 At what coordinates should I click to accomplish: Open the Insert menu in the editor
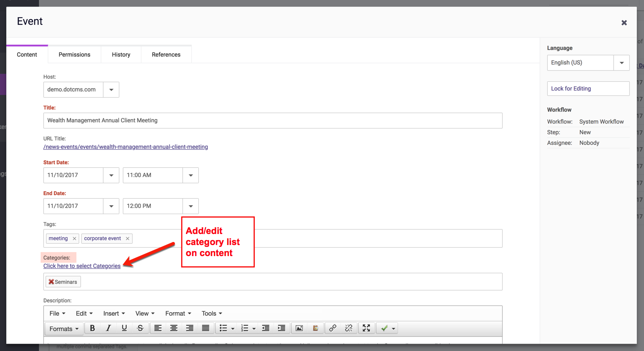pos(114,313)
